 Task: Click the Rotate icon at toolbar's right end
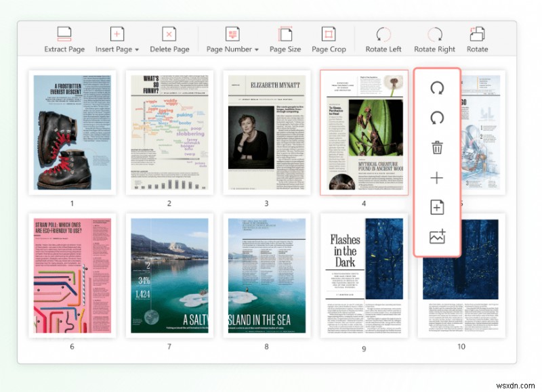coord(477,39)
